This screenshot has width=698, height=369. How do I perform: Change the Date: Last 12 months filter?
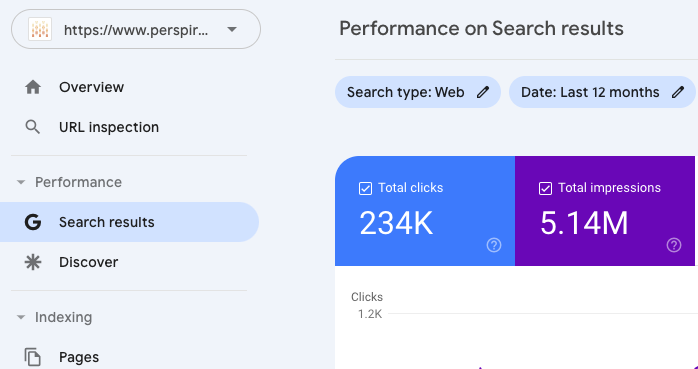click(602, 92)
